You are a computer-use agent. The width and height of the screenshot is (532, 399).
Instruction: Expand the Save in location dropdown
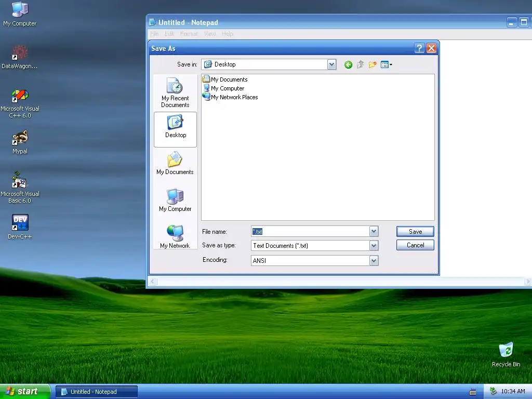pos(331,64)
